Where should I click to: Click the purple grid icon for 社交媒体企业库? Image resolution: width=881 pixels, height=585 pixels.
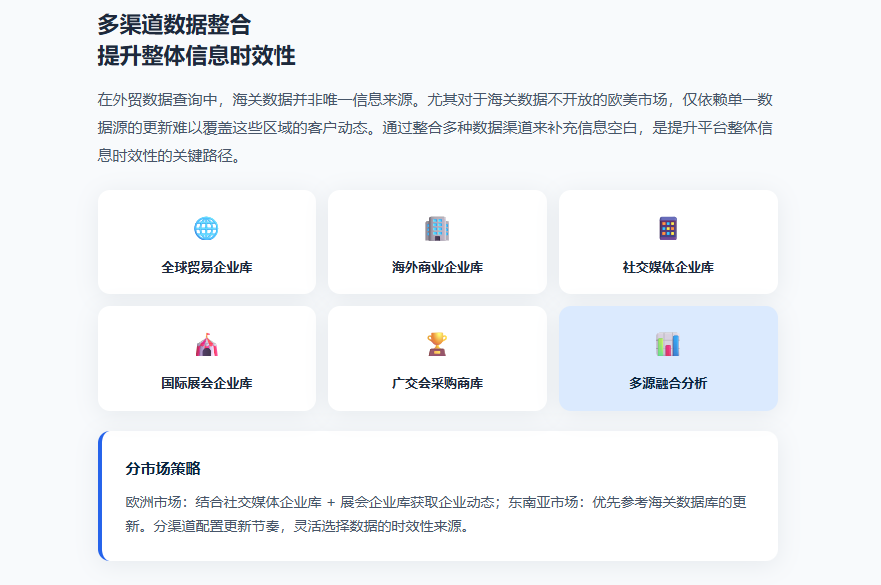point(668,229)
